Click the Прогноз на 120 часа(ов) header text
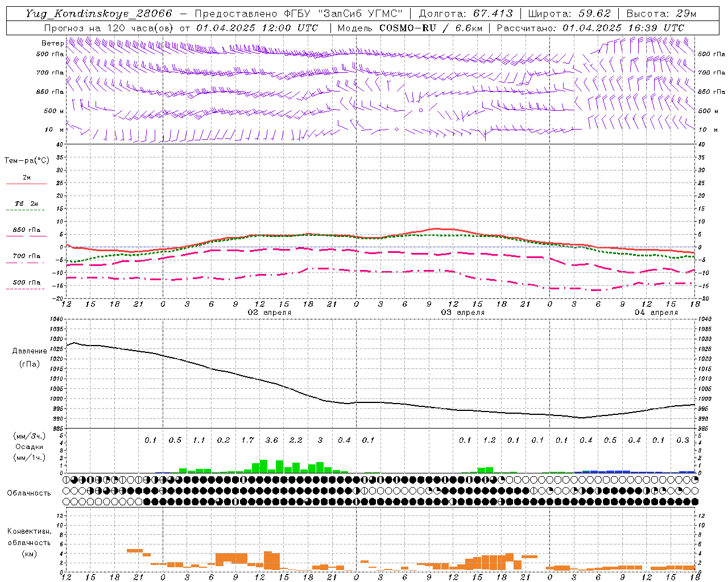Image resolution: width=728 pixels, height=582 pixels. pos(109,28)
